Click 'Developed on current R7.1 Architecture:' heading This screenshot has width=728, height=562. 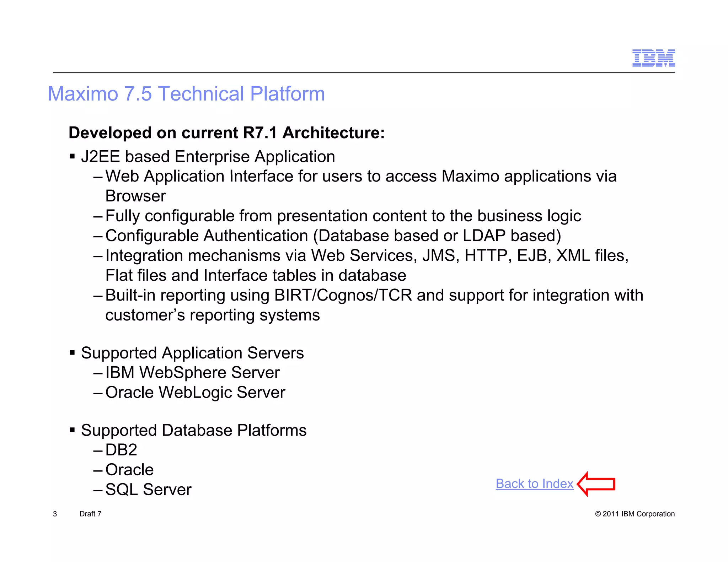227,133
